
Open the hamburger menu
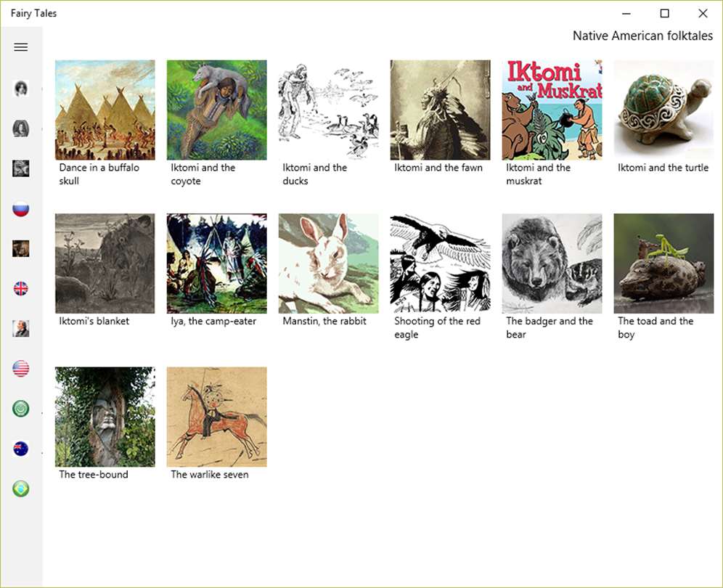[21, 47]
